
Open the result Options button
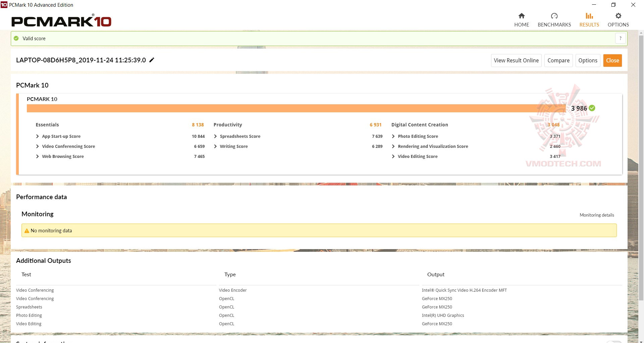click(588, 60)
